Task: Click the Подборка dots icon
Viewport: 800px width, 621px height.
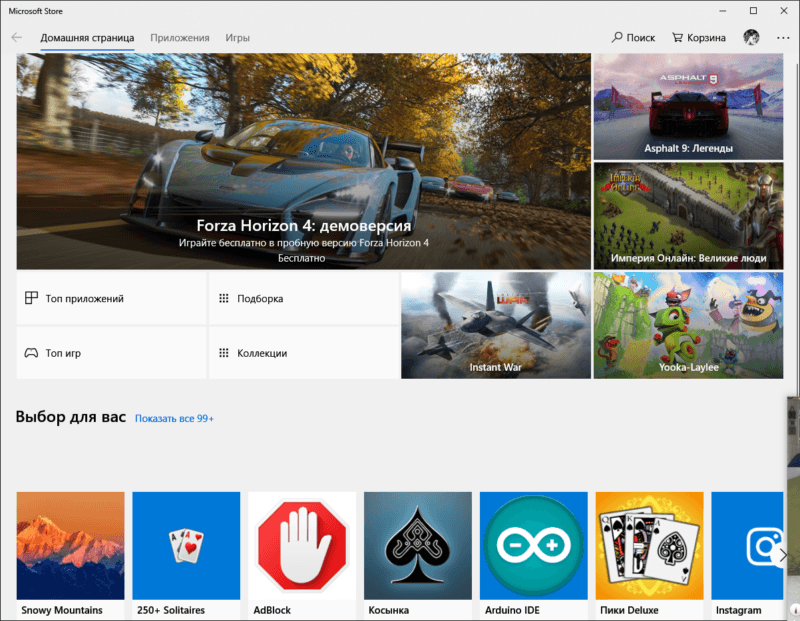Action: 223,298
